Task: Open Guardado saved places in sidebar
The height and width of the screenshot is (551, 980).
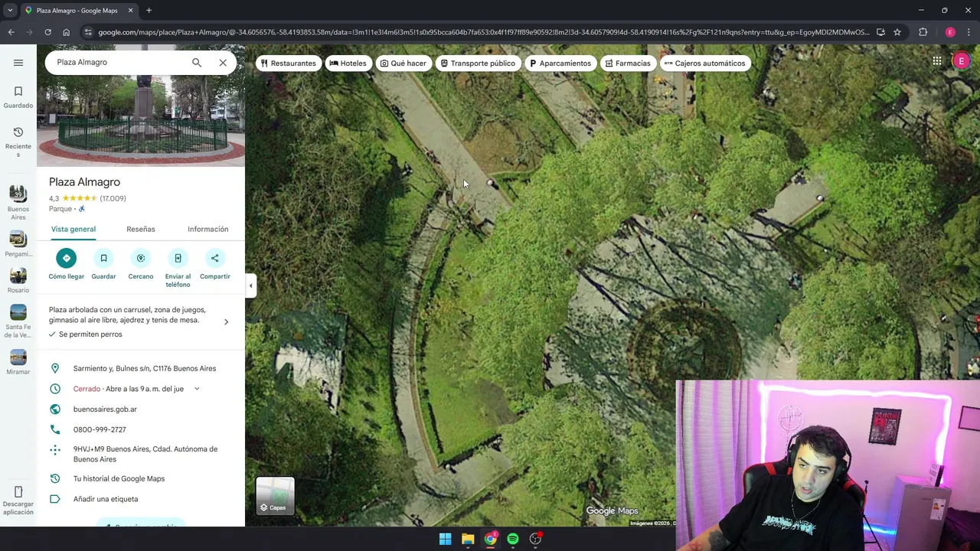Action: pos(18,97)
